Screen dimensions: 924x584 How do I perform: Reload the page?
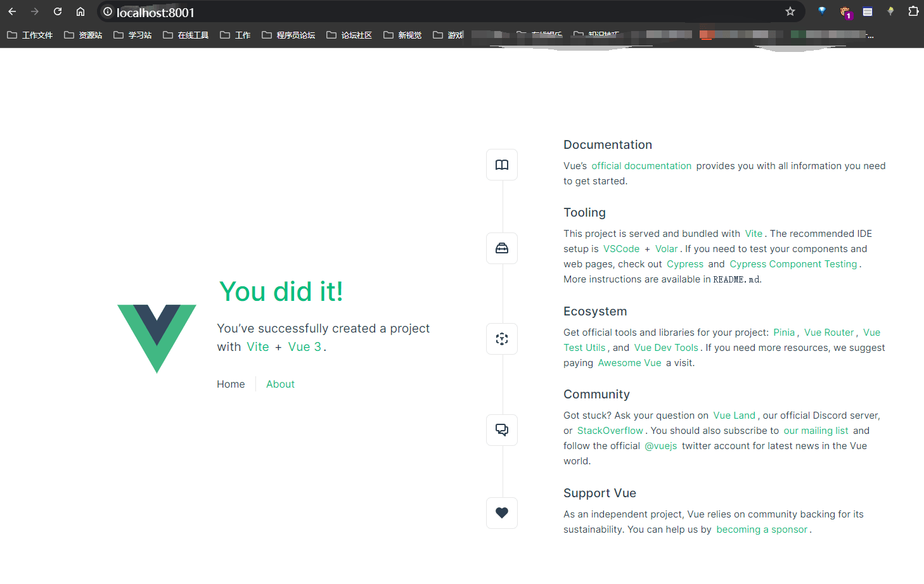coord(58,11)
